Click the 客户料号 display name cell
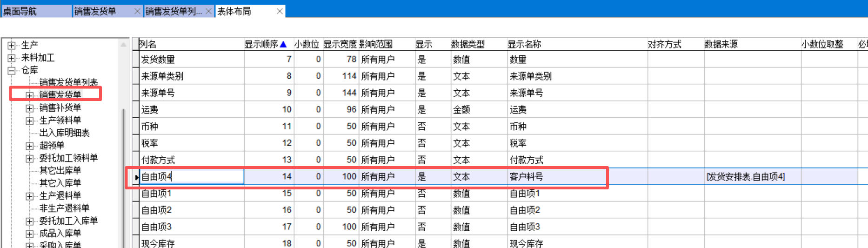This screenshot has width=868, height=248. 556,177
